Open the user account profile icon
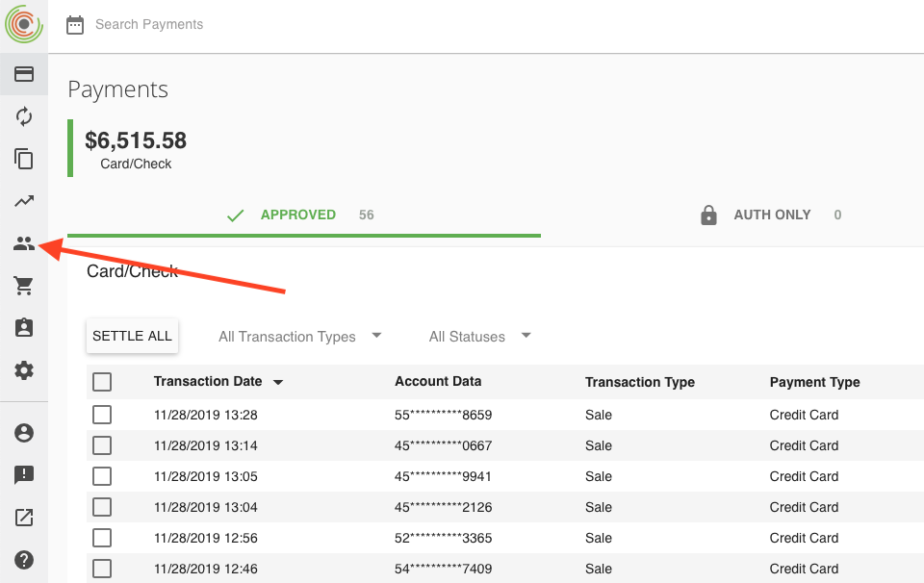Viewport: 924px width, 583px height. (24, 433)
